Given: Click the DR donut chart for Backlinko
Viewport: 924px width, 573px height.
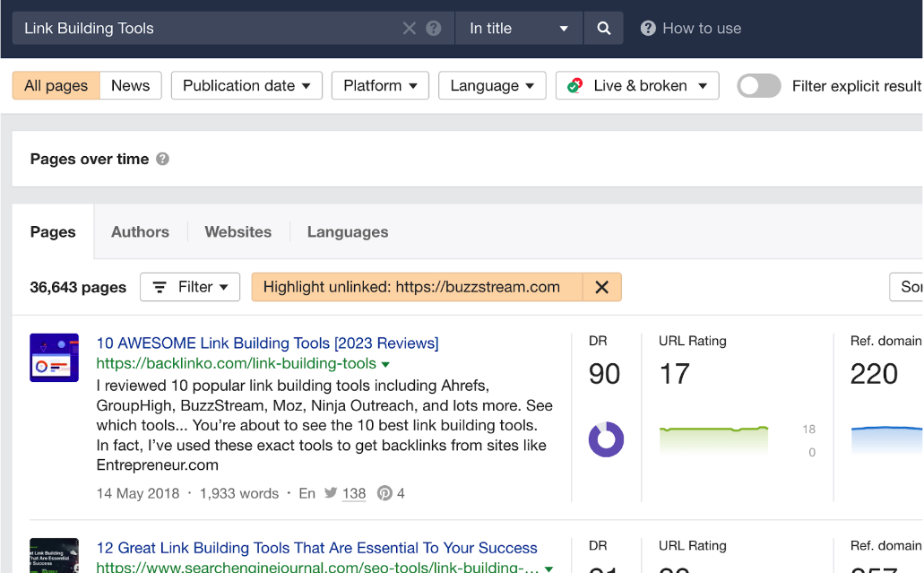Looking at the screenshot, I should click(605, 439).
